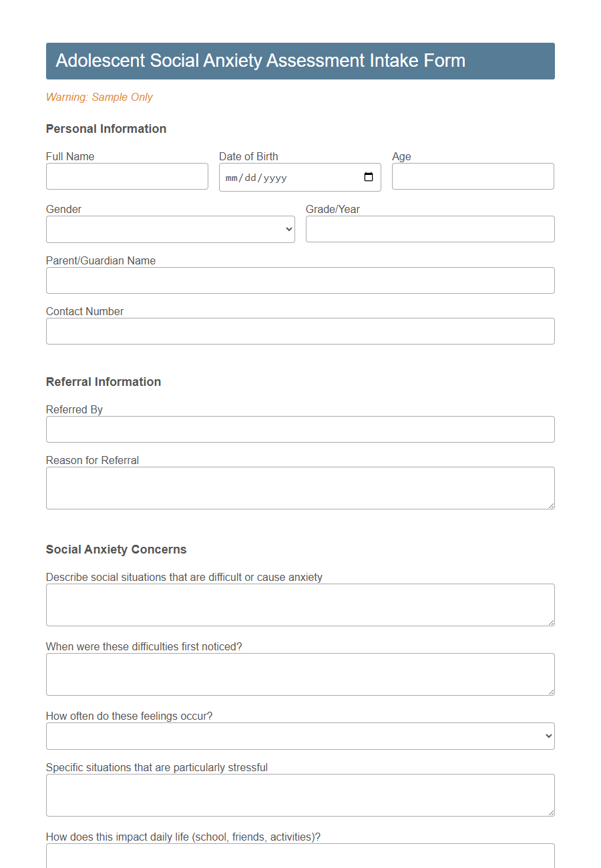601x868 pixels.
Task: Open the Date of Birth calendar picker
Action: (369, 177)
